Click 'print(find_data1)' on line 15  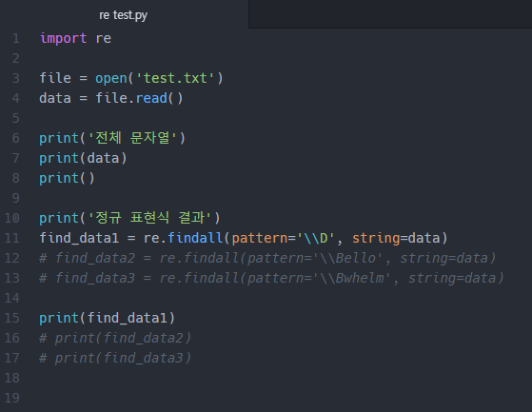pyautogui.click(x=107, y=318)
